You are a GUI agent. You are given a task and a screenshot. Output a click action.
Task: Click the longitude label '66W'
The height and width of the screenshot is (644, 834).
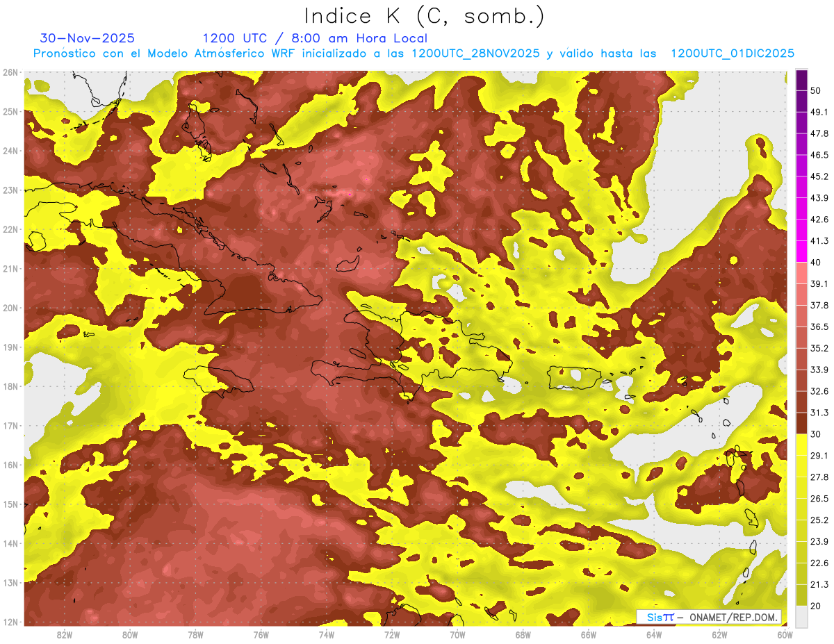point(588,634)
